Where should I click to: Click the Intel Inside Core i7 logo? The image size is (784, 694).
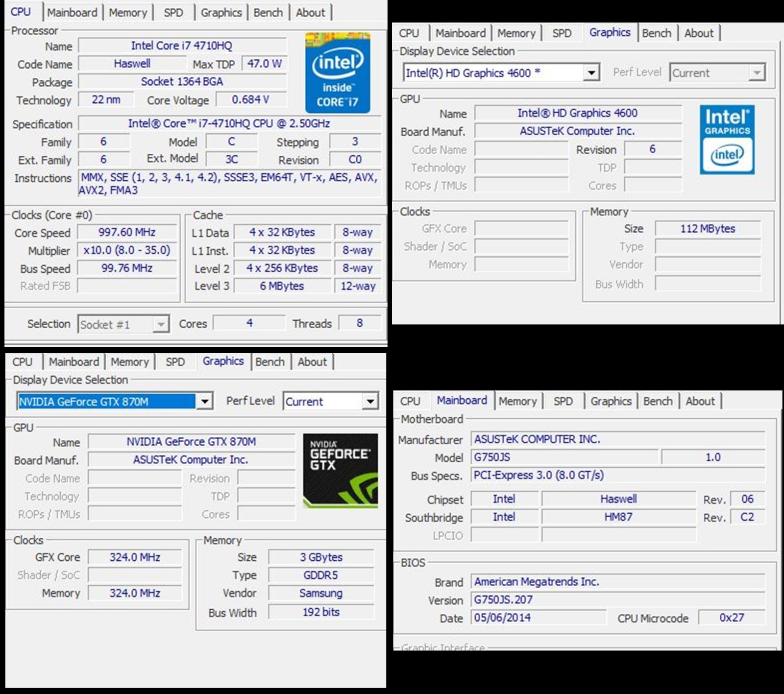click(x=338, y=73)
